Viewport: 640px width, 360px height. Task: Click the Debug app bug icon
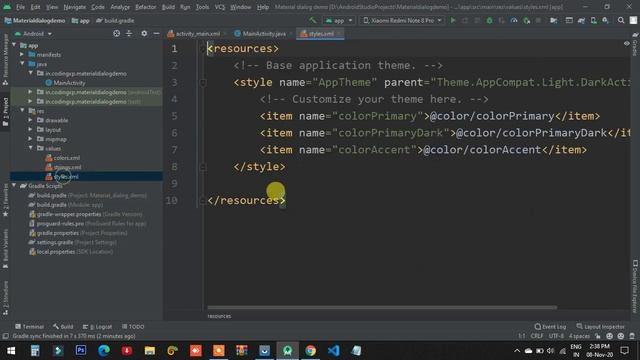tap(489, 20)
